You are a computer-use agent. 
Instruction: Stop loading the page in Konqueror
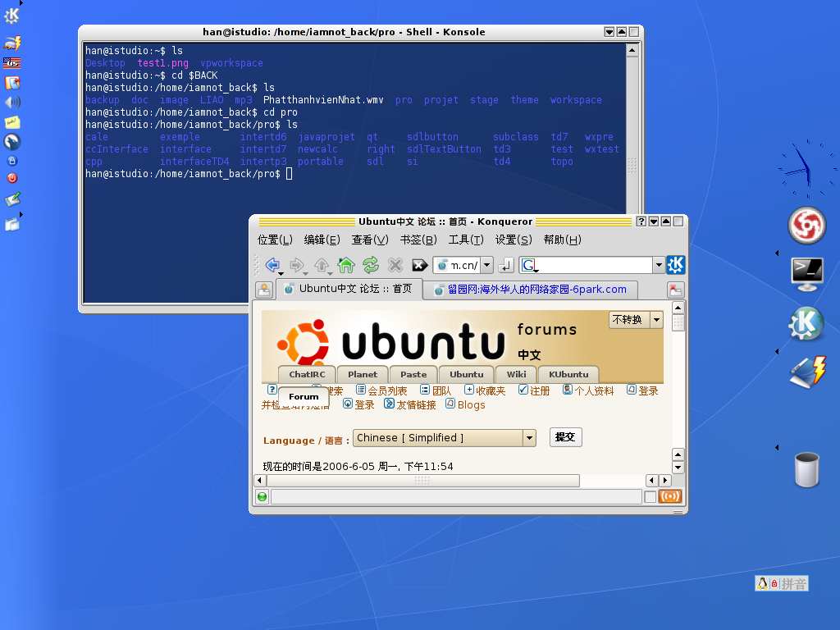[x=395, y=265]
